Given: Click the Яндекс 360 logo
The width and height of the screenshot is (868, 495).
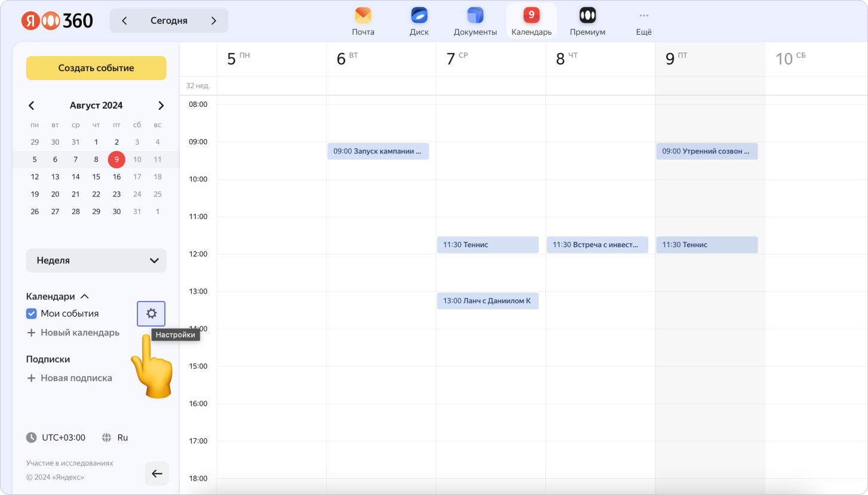Looking at the screenshot, I should point(57,21).
